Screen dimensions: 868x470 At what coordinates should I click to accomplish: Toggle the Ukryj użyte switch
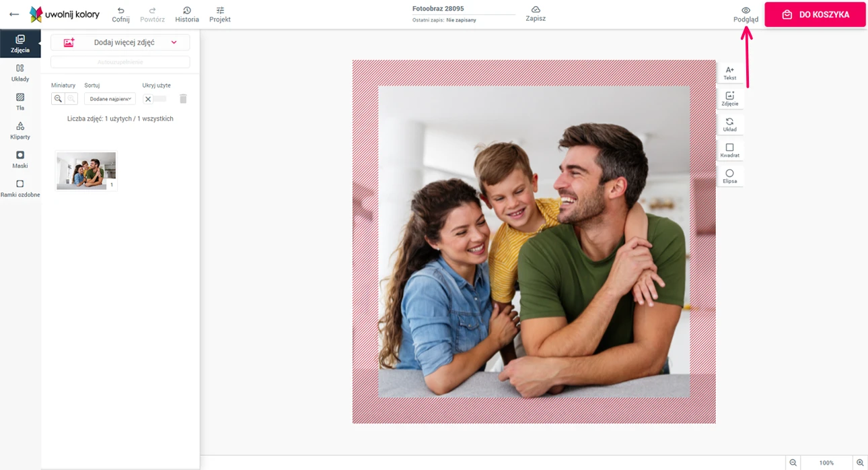[x=155, y=99]
